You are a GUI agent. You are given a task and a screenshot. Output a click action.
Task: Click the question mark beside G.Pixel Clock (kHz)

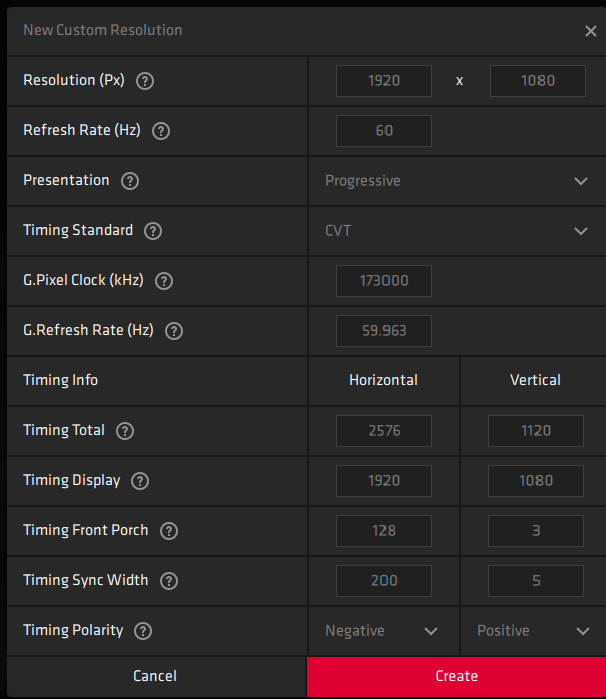point(164,281)
